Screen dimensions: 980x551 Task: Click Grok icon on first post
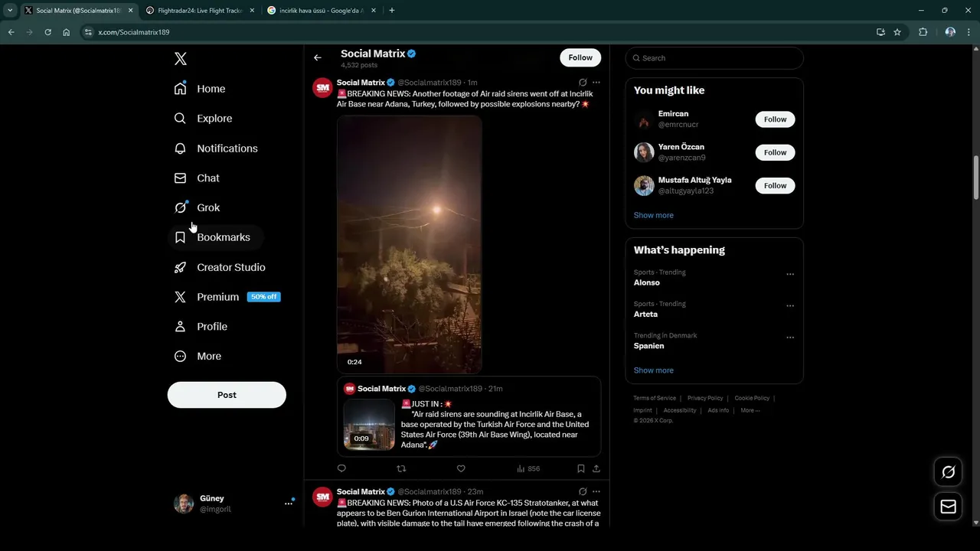point(583,83)
